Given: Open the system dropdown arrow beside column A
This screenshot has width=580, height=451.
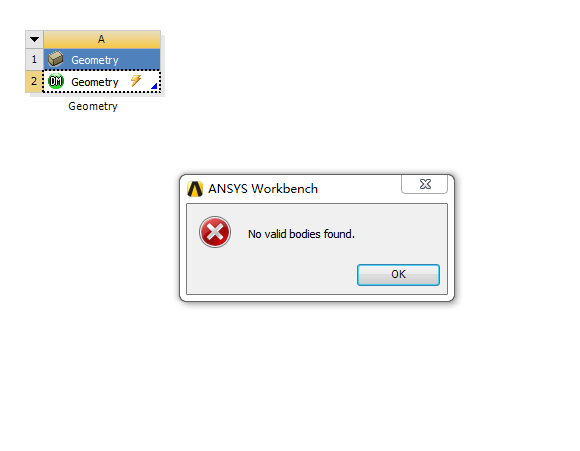Looking at the screenshot, I should [x=34, y=39].
